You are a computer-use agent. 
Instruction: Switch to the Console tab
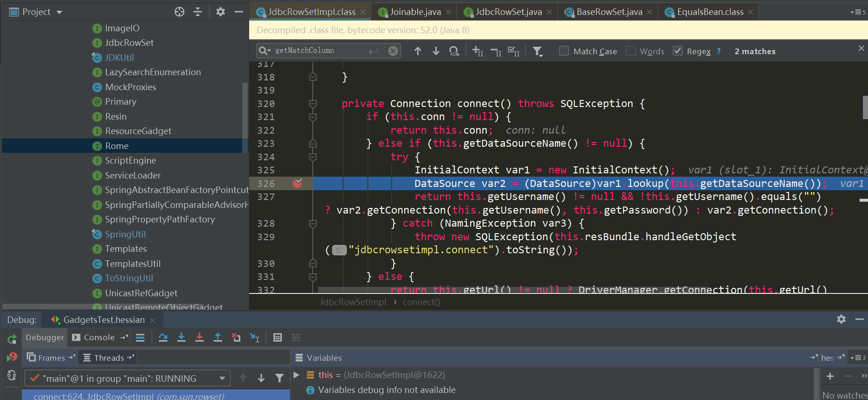pyautogui.click(x=99, y=337)
